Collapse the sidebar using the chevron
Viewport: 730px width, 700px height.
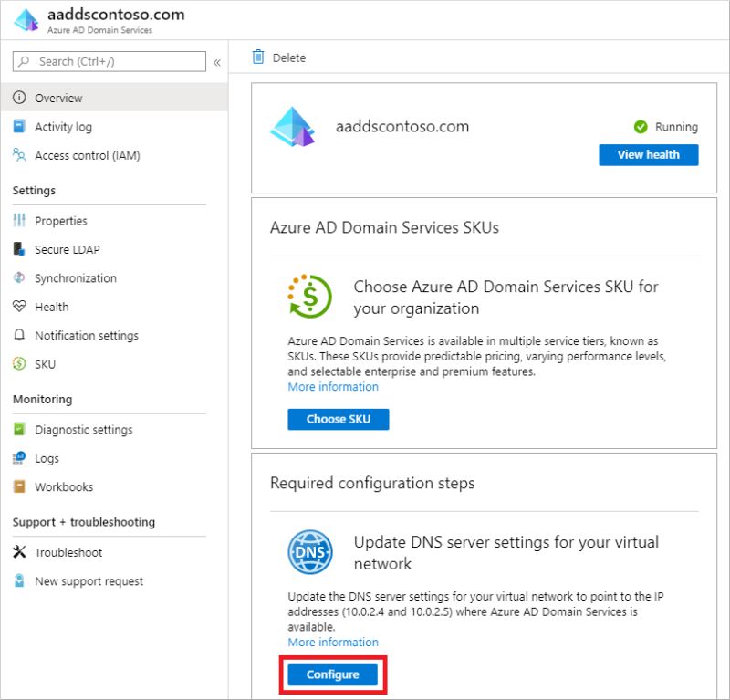pyautogui.click(x=216, y=62)
